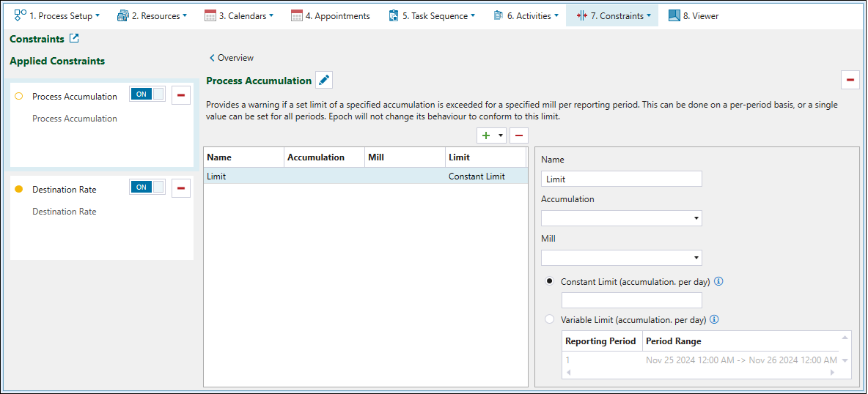The image size is (868, 394).
Task: Pop out the Constraints panel icon
Action: pyautogui.click(x=74, y=39)
